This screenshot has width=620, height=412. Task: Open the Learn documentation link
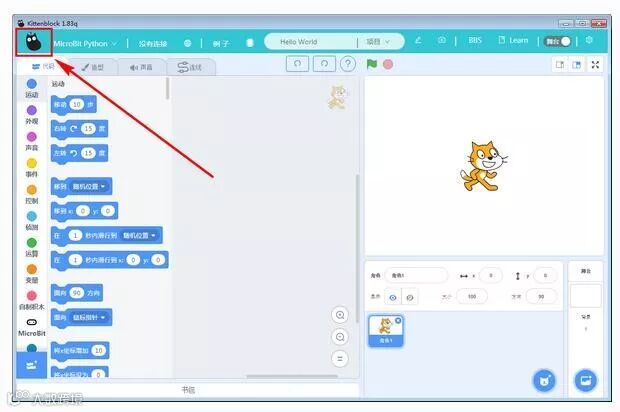coord(513,40)
